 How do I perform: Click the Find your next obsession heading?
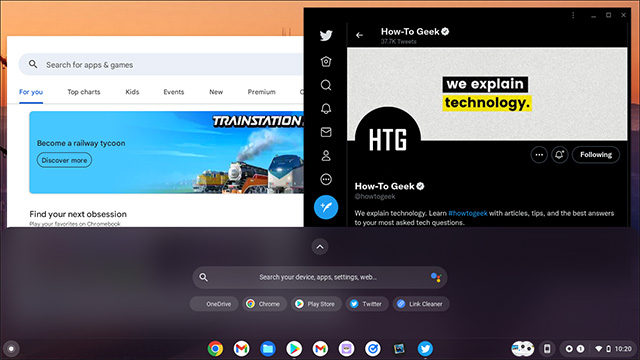(78, 214)
